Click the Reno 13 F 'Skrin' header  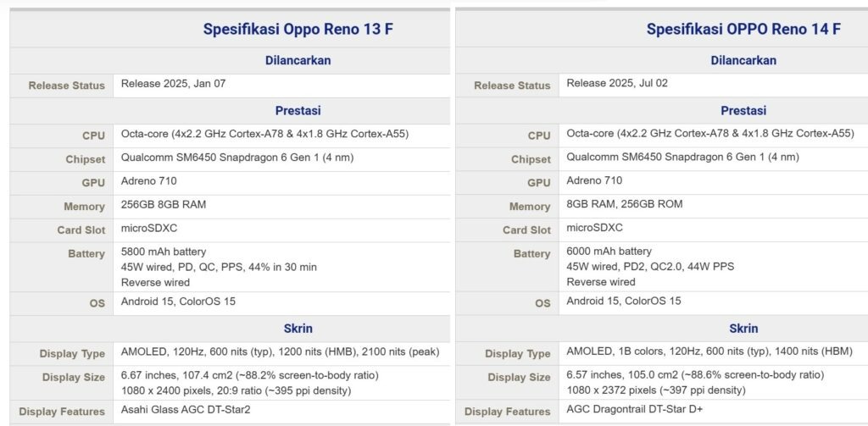pos(298,329)
